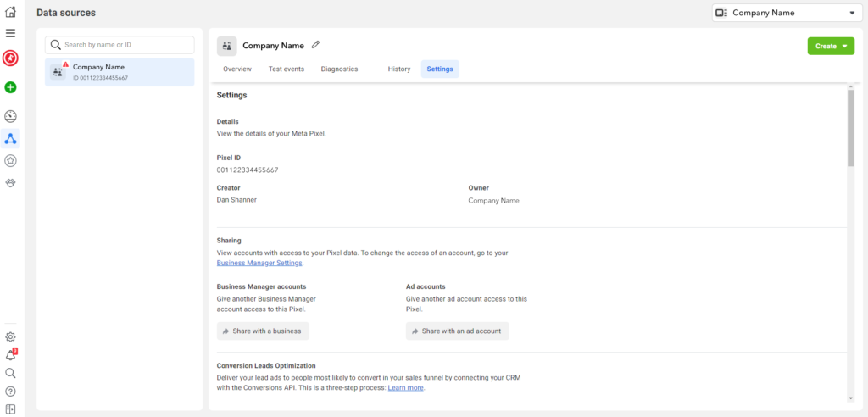This screenshot has width=868, height=417.
Task: Open the hamburger menu icon
Action: pyautogui.click(x=11, y=33)
